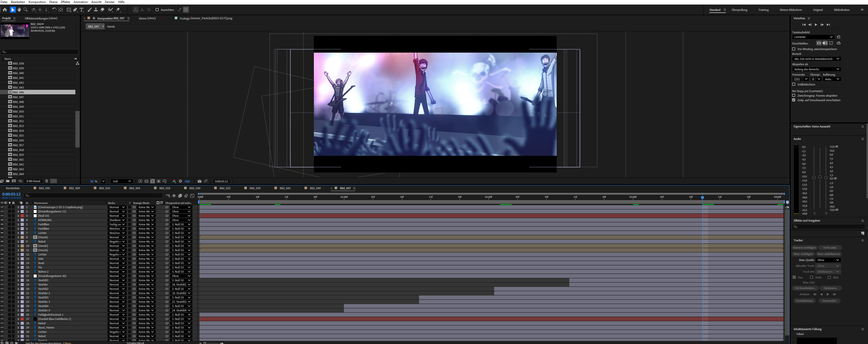Select Bild_052 in the project list
Image resolution: width=868 pixels, height=344 pixels.
pyautogui.click(x=18, y=121)
